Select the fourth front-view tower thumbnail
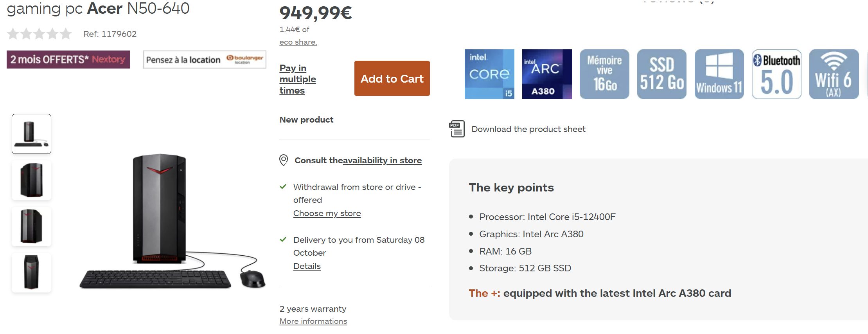868x334 pixels. [32, 273]
